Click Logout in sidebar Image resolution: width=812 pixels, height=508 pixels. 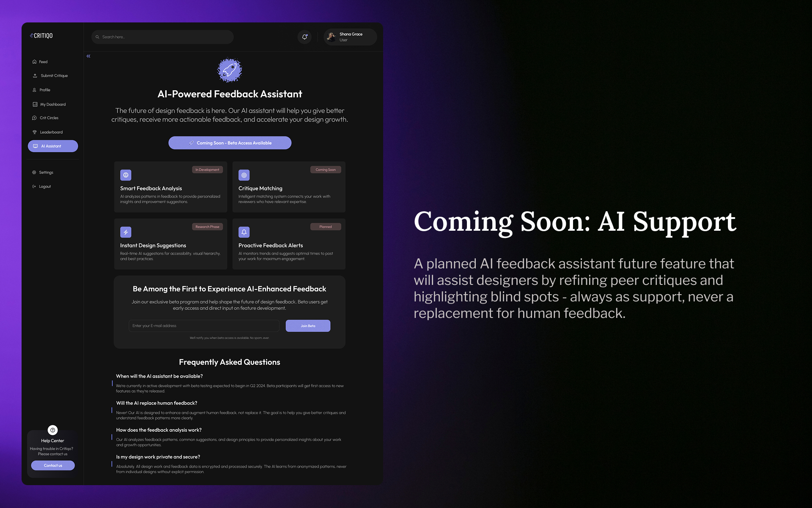pyautogui.click(x=44, y=187)
